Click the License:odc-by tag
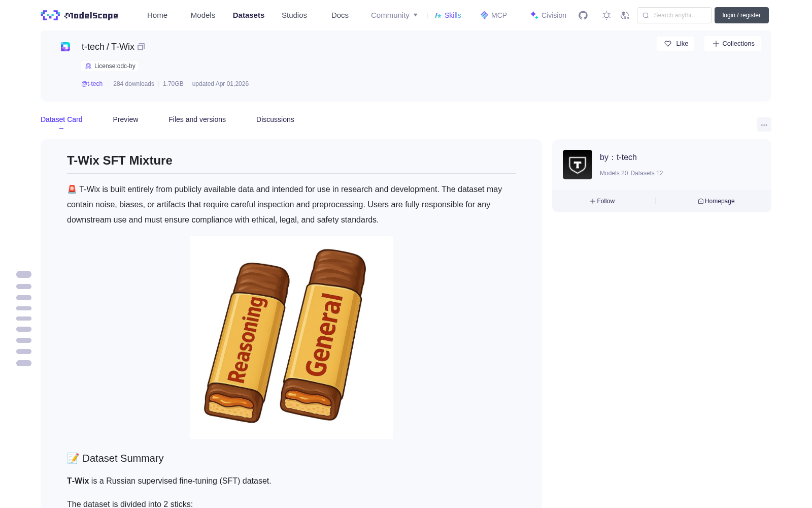Image resolution: width=812 pixels, height=508 pixels. (x=110, y=66)
